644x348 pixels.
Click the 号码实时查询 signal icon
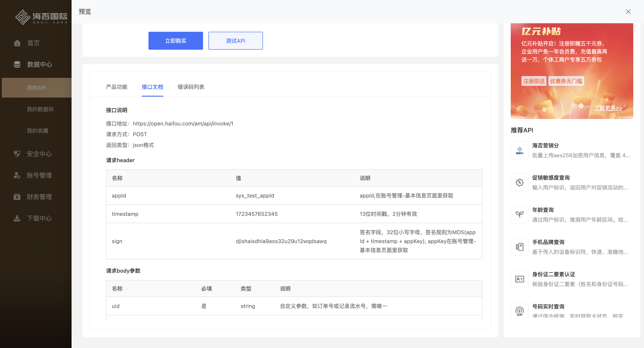519,311
